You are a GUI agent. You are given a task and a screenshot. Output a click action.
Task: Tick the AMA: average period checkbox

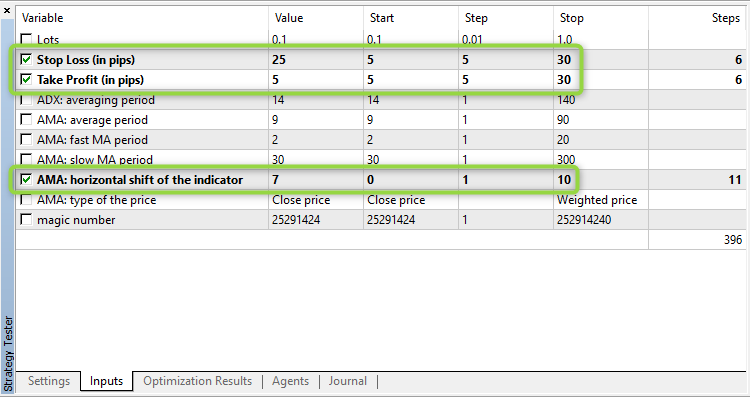[27, 120]
